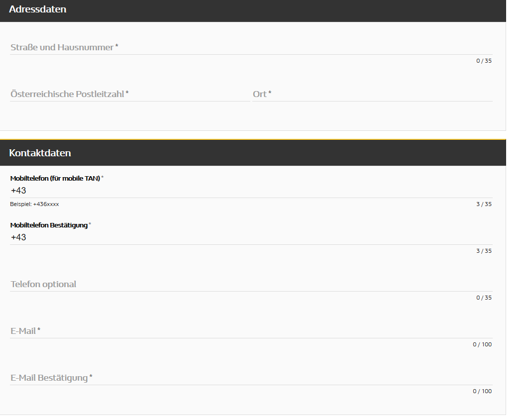Image resolution: width=530 pixels, height=420 pixels.
Task: Click the 'Mobiltelefon (für mobile TAN)' label text
Action: (55, 178)
